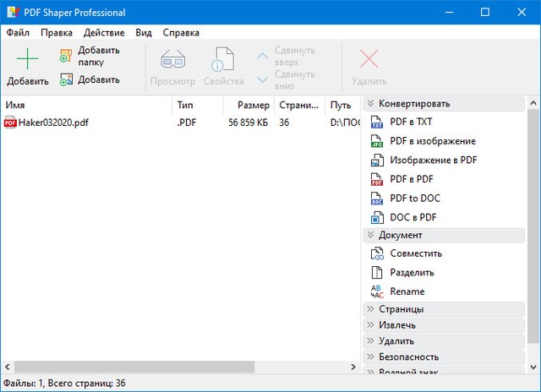Open the Файл menu
The width and height of the screenshot is (541, 392).
[x=18, y=33]
